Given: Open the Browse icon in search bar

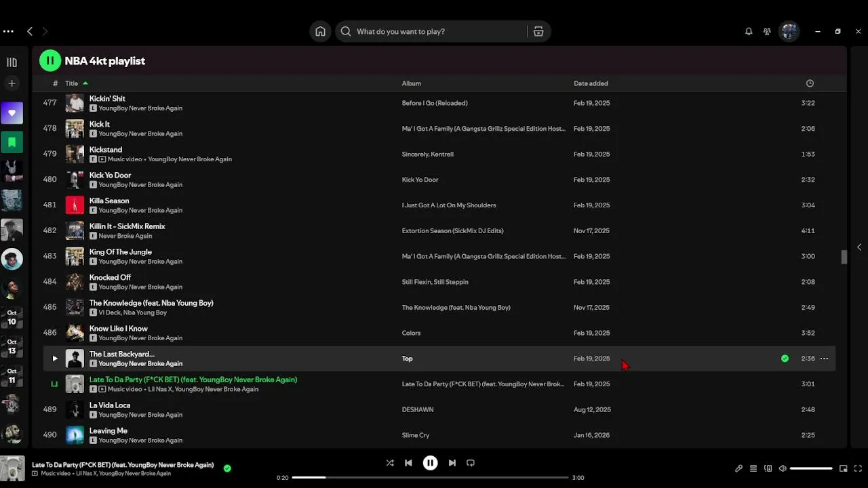Looking at the screenshot, I should [538, 31].
